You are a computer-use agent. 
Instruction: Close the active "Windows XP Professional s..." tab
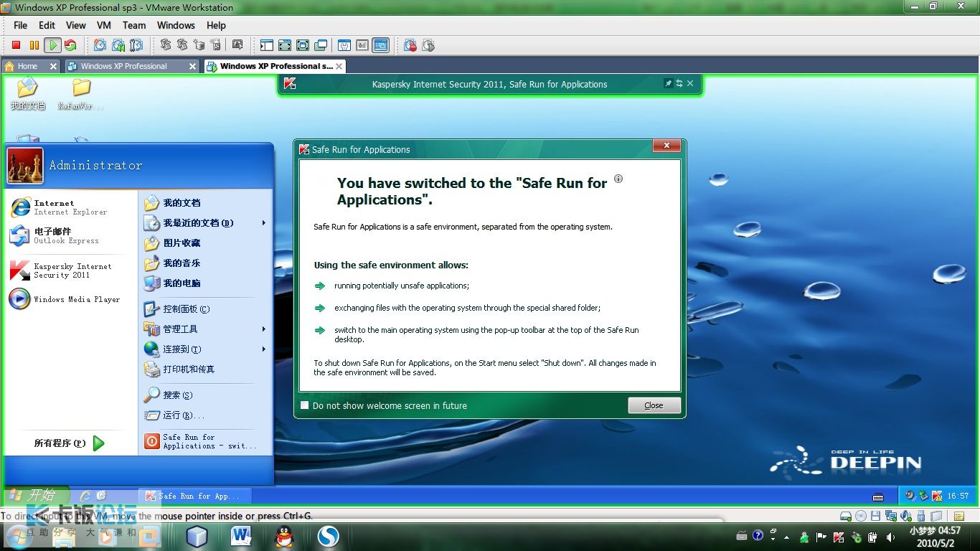pyautogui.click(x=339, y=66)
